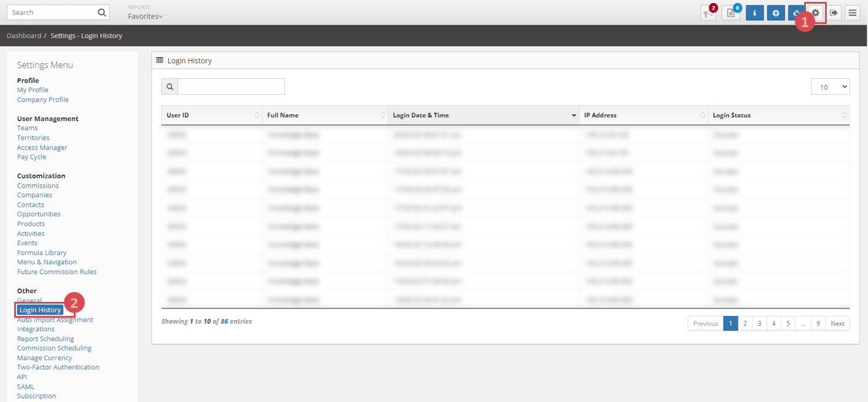Screen dimensions: 868x402
Task: Click the Next pagination button
Action: (837, 323)
